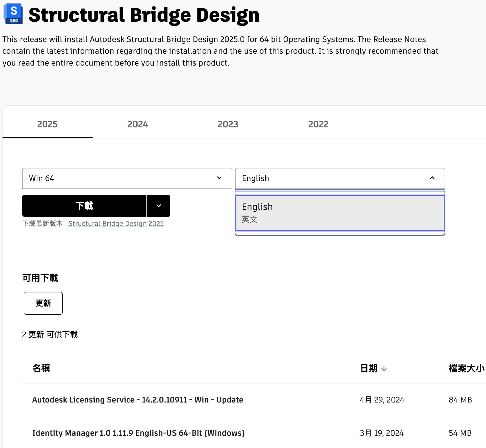Click the Structural Bridge Design page heading
This screenshot has width=486, height=448.
click(x=144, y=15)
